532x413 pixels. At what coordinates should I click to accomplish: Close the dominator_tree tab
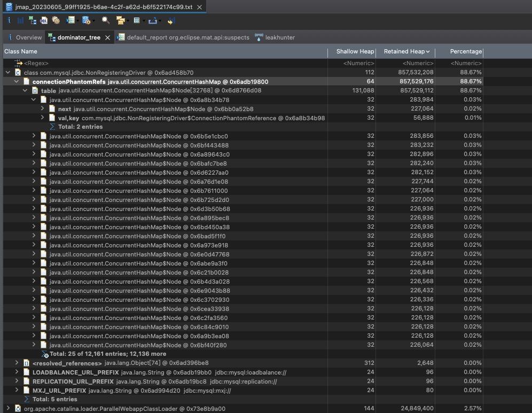point(107,38)
